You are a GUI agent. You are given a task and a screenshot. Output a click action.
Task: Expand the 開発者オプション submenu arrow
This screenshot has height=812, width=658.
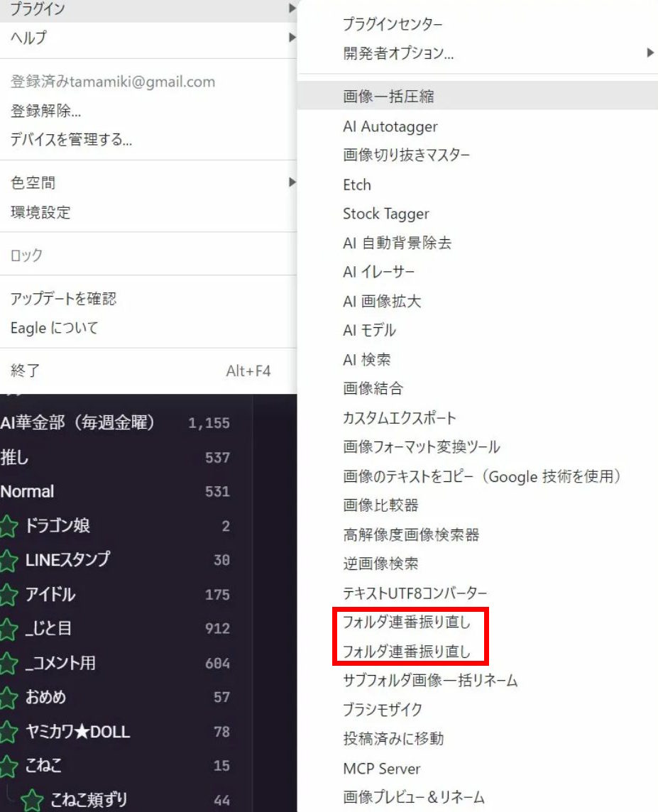pos(649,53)
